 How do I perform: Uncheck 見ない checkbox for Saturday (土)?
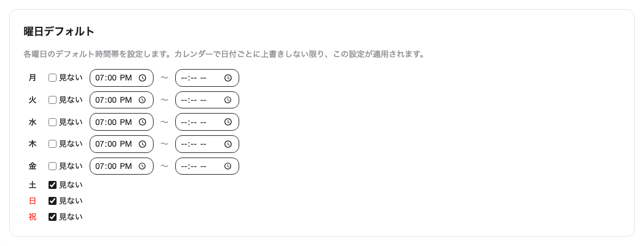[53, 185]
